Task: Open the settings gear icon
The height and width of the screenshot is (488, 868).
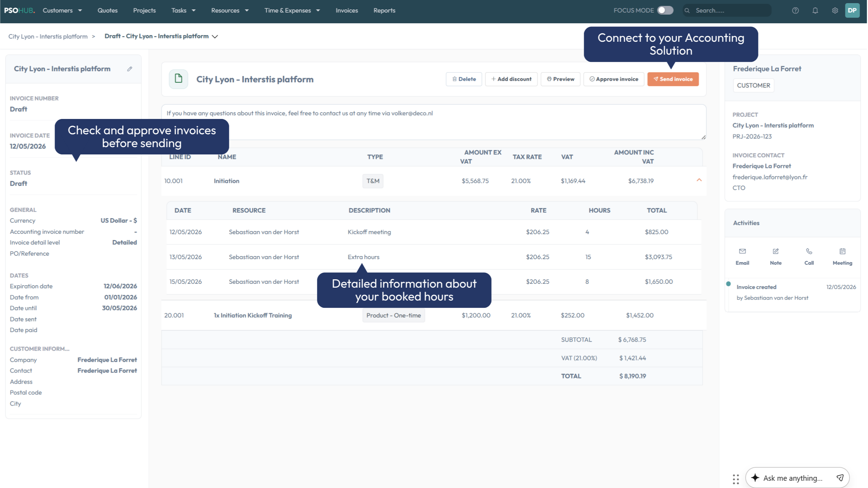Action: pyautogui.click(x=835, y=10)
